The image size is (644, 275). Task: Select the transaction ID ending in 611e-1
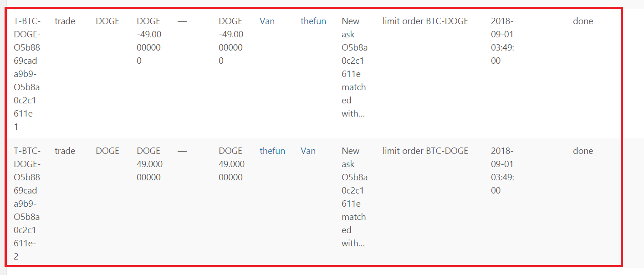coord(27,74)
